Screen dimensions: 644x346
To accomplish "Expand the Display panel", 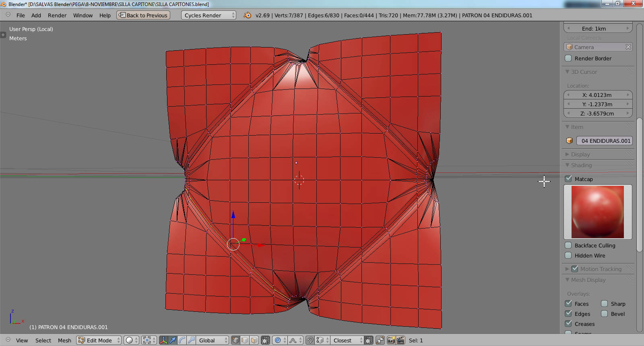I will tap(580, 154).
